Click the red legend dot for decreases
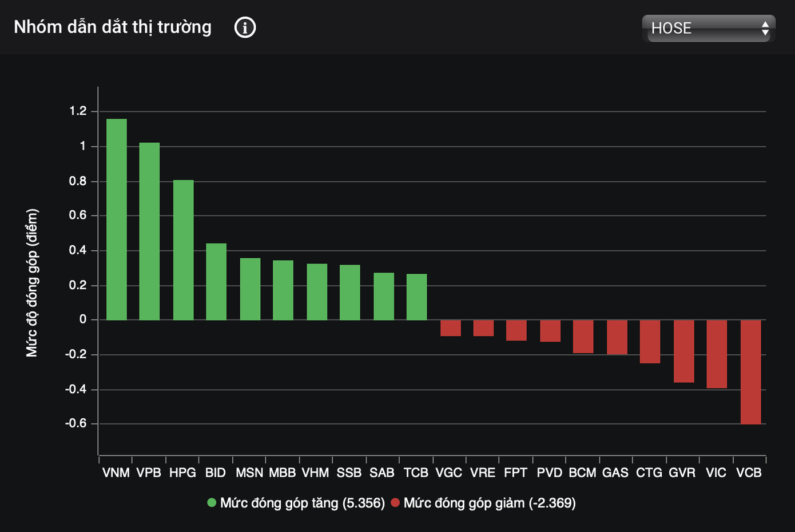This screenshot has width=795, height=532. coord(395,503)
